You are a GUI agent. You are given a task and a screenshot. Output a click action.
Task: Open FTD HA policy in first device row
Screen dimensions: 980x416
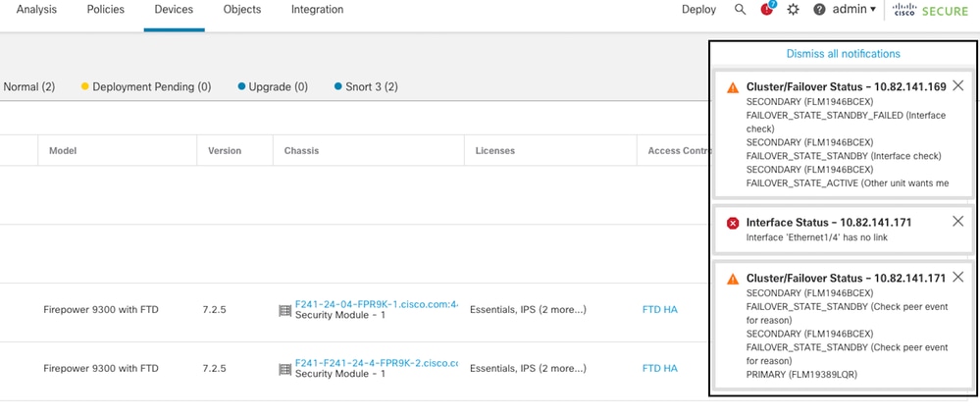point(660,310)
